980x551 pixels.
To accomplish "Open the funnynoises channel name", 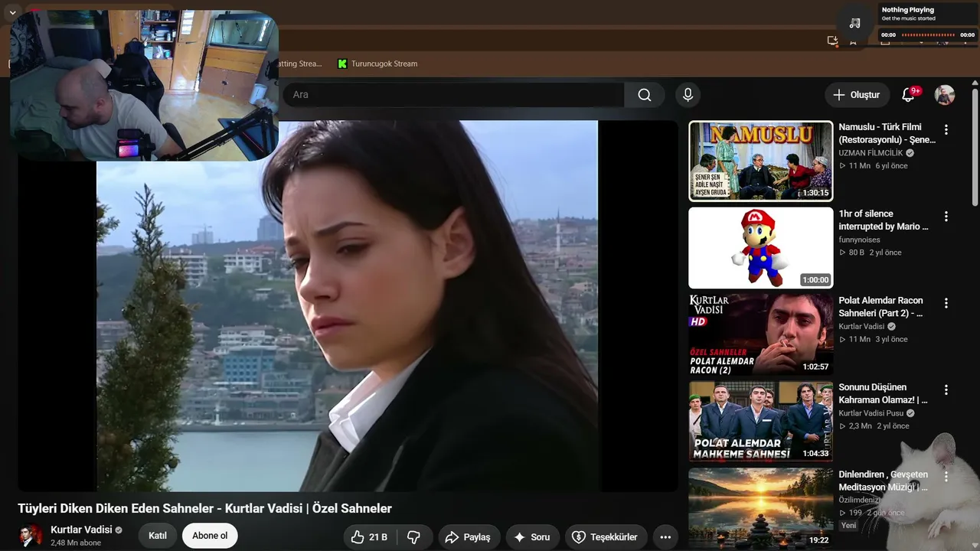I will 859,240.
